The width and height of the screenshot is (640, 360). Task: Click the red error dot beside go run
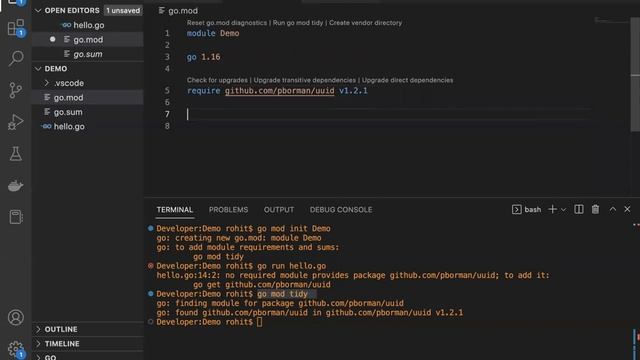[x=151, y=266]
